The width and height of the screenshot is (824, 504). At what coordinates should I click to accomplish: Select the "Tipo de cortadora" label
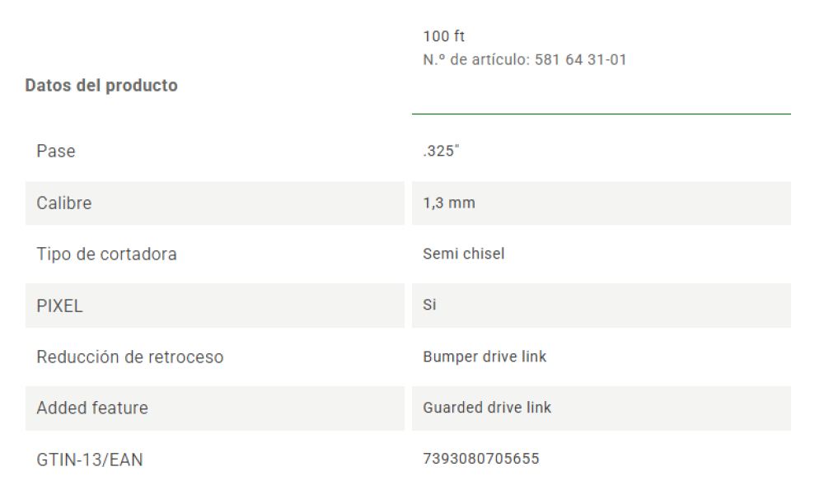pos(106,254)
